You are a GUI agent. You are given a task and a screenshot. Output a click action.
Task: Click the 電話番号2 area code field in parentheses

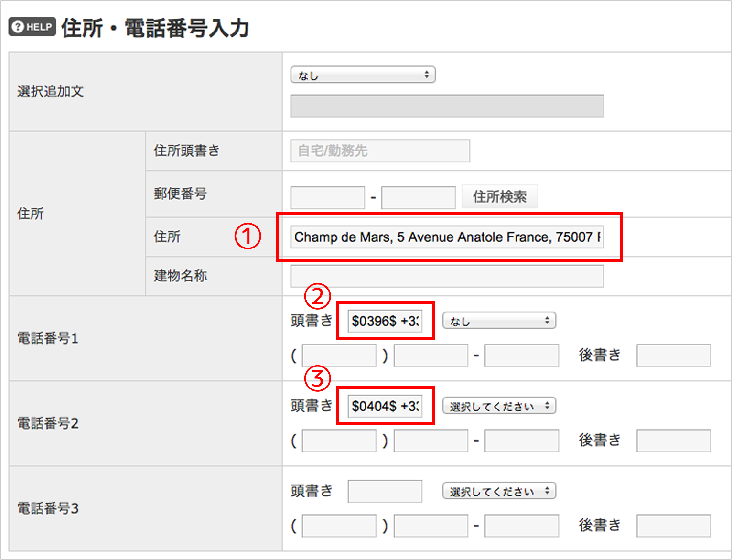click(339, 441)
